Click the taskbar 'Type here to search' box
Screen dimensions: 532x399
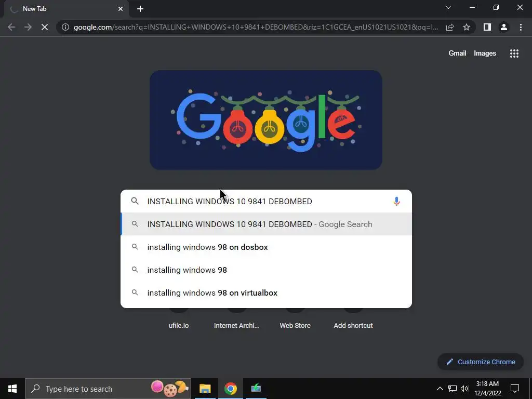(108, 389)
